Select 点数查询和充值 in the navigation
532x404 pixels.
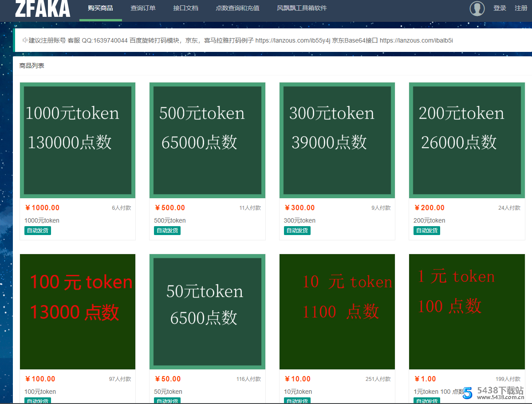(x=237, y=8)
